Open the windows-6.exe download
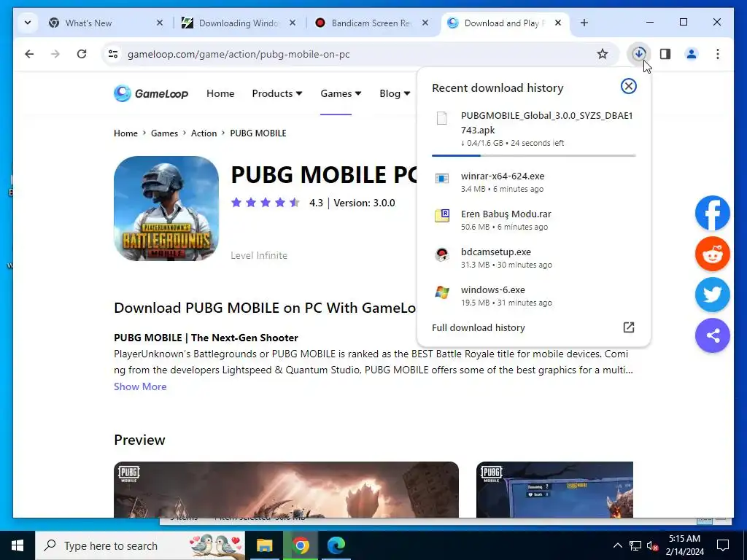The image size is (747, 560). [x=533, y=296]
